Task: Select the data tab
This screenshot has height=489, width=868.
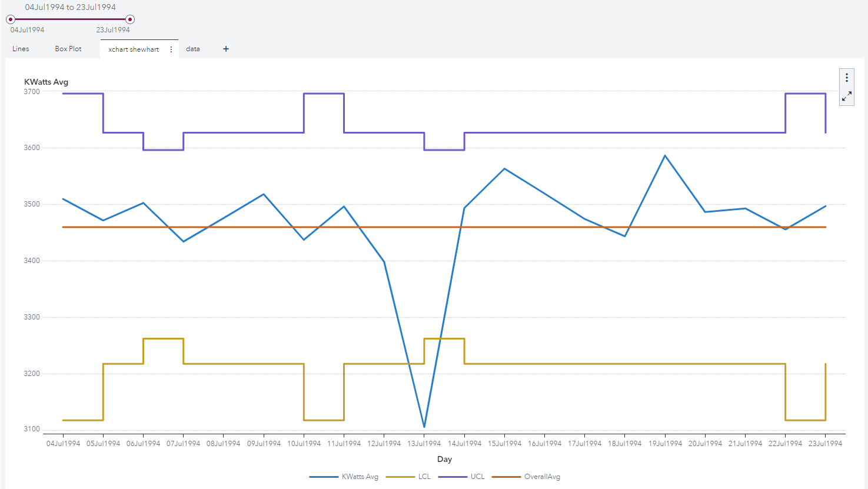Action: [x=193, y=49]
